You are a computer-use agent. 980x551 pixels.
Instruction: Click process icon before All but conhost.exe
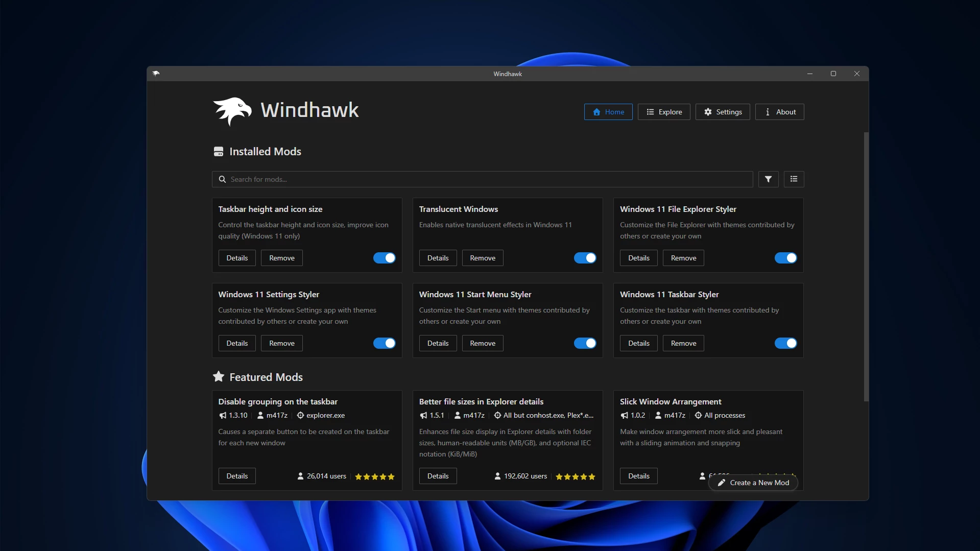(497, 416)
